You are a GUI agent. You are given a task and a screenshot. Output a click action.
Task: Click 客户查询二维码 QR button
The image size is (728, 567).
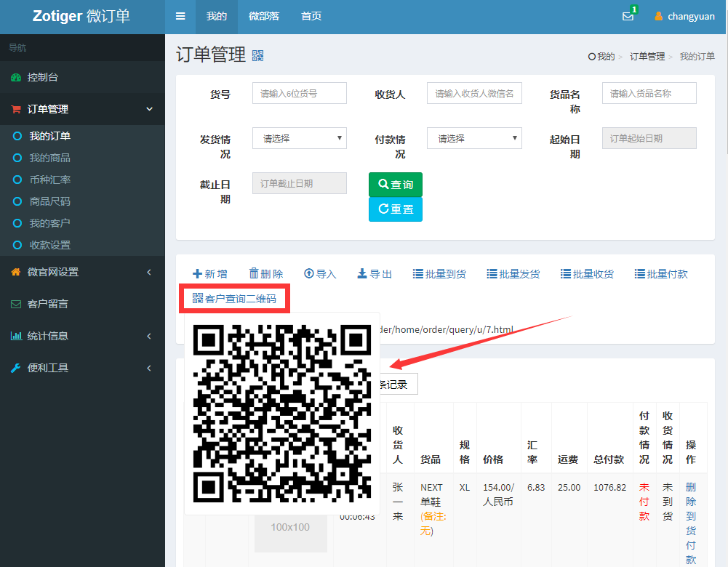(x=234, y=298)
